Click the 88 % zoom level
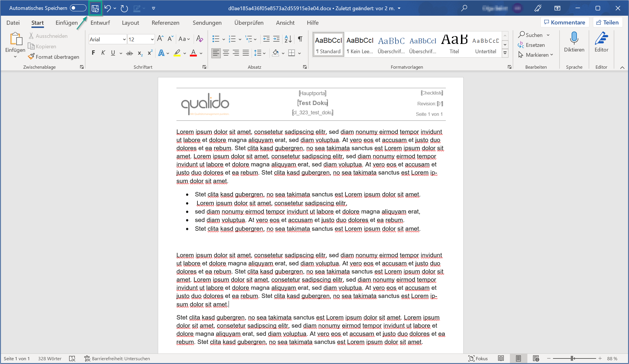The width and height of the screenshot is (629, 364). pyautogui.click(x=612, y=358)
